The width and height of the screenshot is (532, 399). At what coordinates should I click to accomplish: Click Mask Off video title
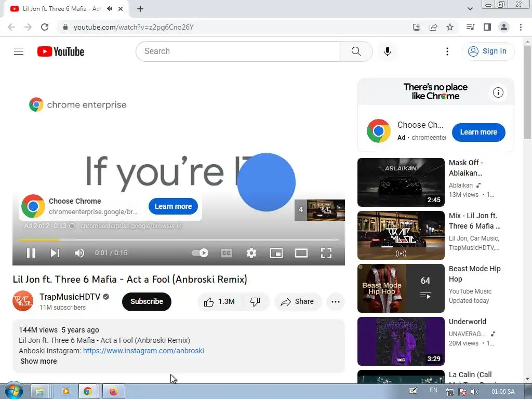pos(466,168)
